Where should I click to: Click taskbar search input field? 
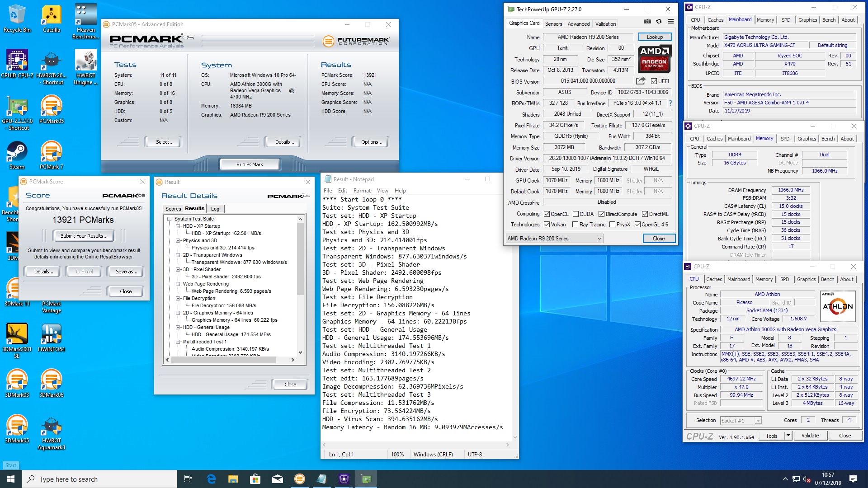[x=99, y=479]
